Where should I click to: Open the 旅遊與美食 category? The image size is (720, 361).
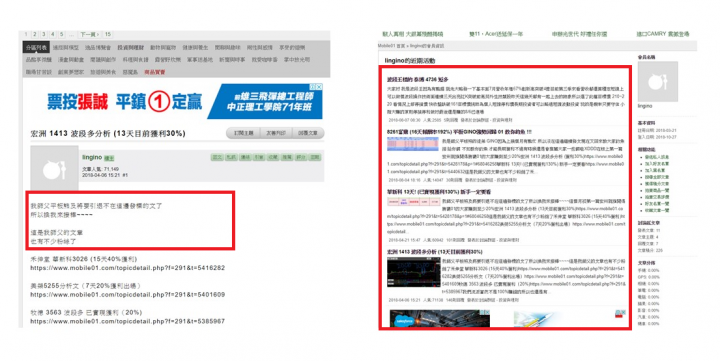[103, 72]
